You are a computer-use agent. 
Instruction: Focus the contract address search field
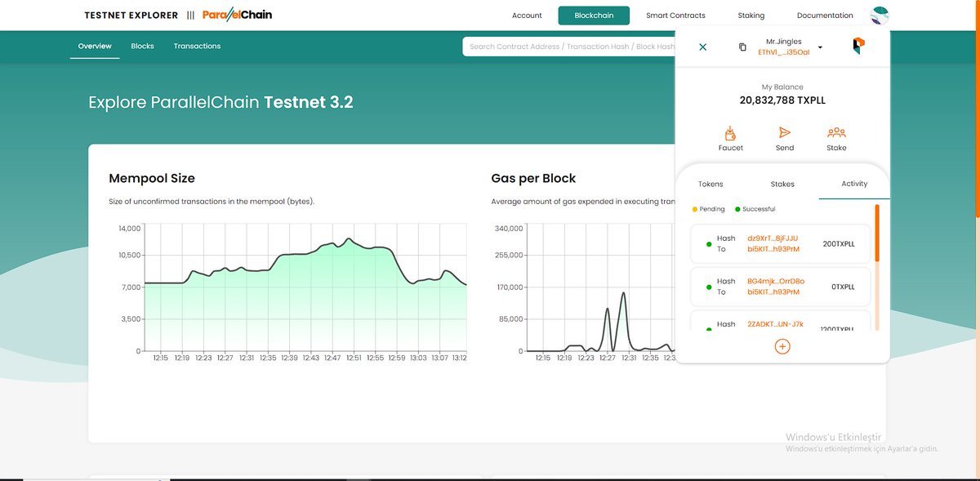click(x=569, y=47)
